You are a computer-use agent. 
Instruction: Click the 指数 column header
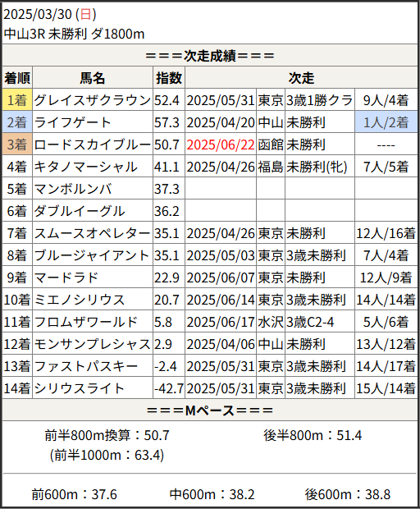point(169,78)
